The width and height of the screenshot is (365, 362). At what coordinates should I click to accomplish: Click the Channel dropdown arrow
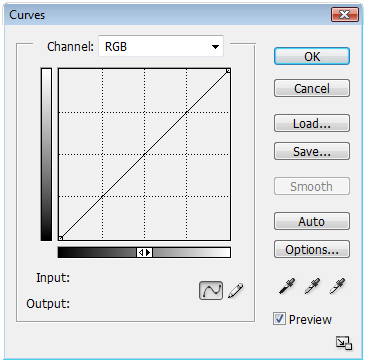click(215, 47)
